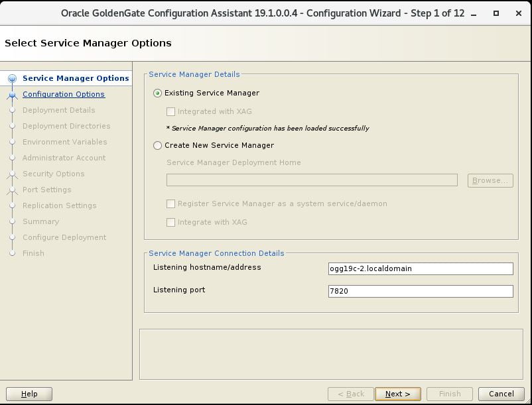532x405 pixels.
Task: Toggle Integrate with XAG checkbox
Action: 170,222
